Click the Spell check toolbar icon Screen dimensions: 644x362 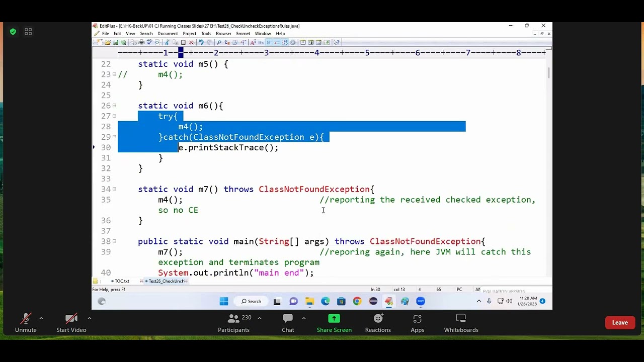150,42
